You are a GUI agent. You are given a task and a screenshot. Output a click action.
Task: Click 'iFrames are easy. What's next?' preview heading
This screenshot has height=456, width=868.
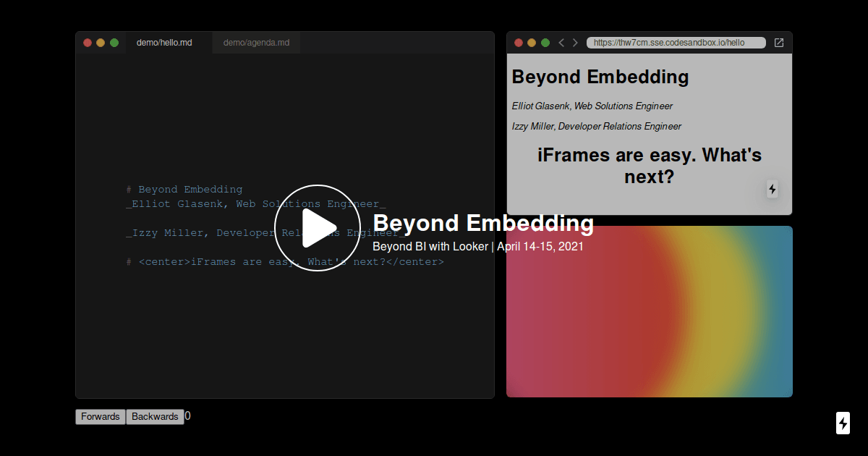tap(649, 166)
